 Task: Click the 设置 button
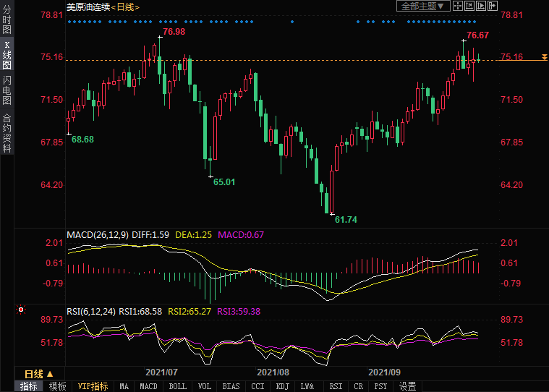[x=407, y=386]
